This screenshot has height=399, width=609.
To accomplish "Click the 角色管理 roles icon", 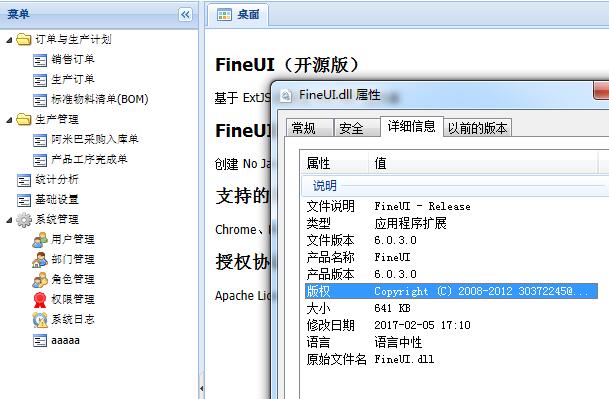I will click(40, 280).
